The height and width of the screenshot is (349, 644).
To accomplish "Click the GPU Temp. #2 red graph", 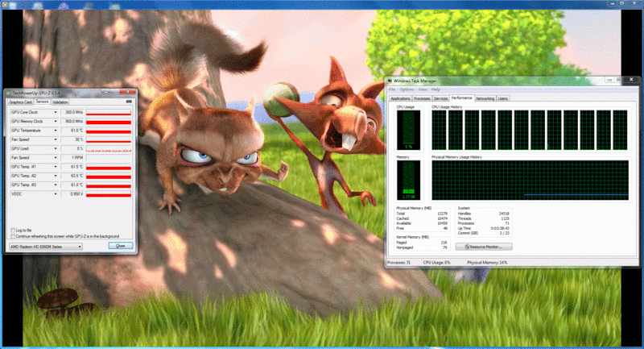I will point(109,176).
